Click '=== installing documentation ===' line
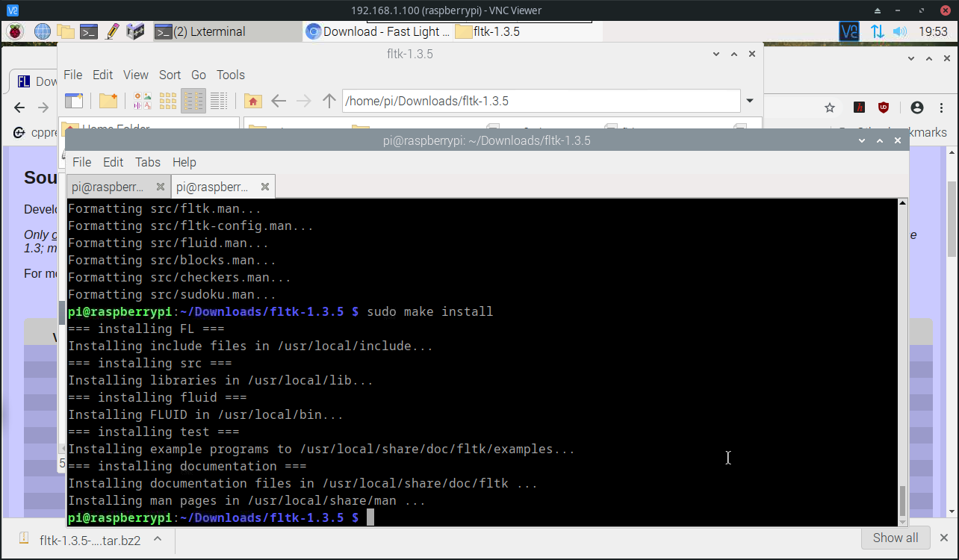This screenshot has width=959, height=560. coord(187,466)
